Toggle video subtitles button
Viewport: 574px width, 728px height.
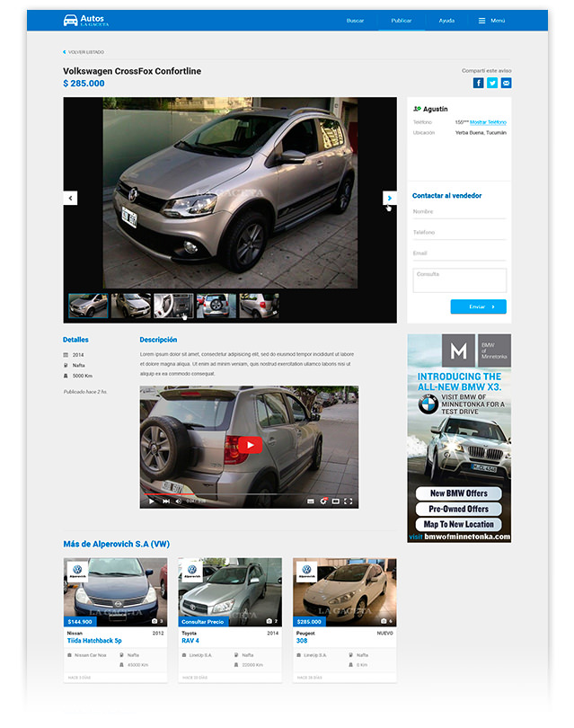311,501
